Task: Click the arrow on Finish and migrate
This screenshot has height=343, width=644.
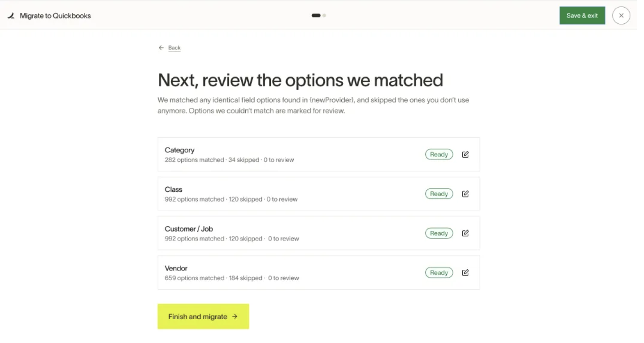Action: (235, 317)
